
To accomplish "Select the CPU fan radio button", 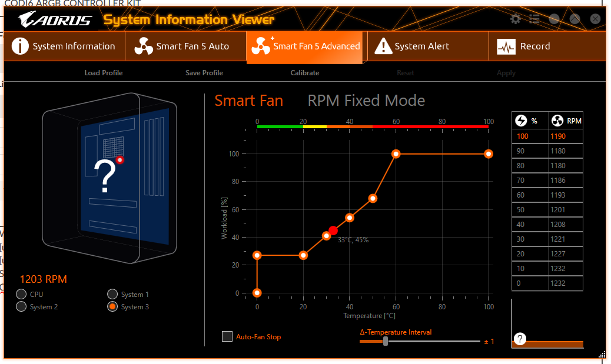I will coord(21,294).
